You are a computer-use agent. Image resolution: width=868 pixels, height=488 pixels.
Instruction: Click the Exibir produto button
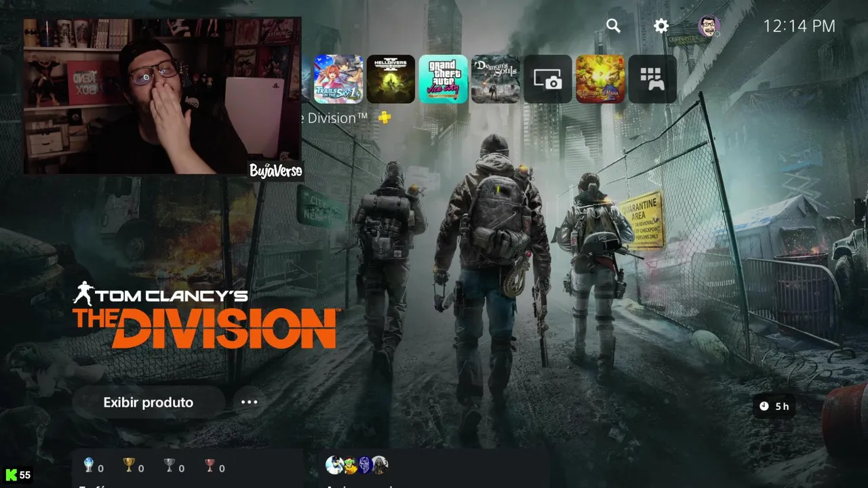tap(149, 403)
